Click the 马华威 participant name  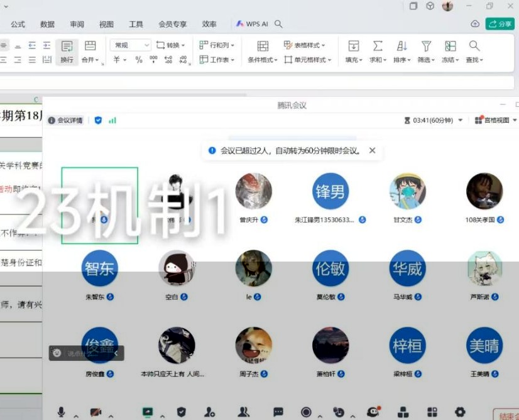[x=403, y=297]
